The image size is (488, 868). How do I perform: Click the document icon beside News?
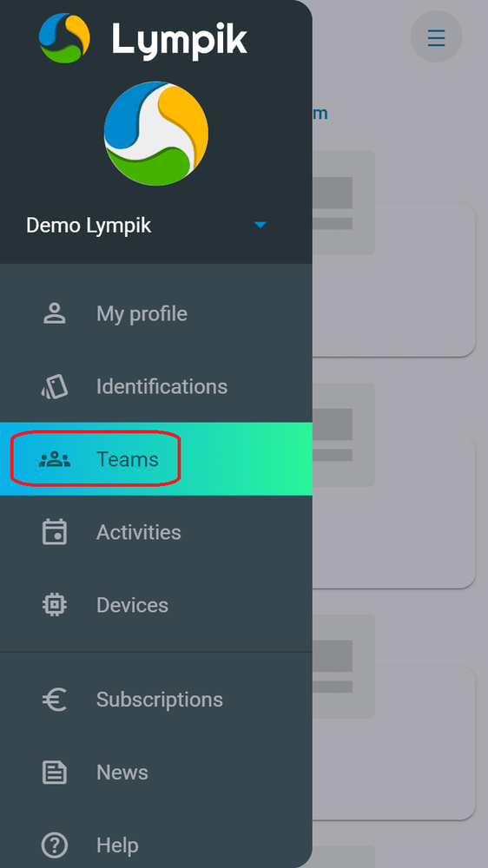[55, 773]
